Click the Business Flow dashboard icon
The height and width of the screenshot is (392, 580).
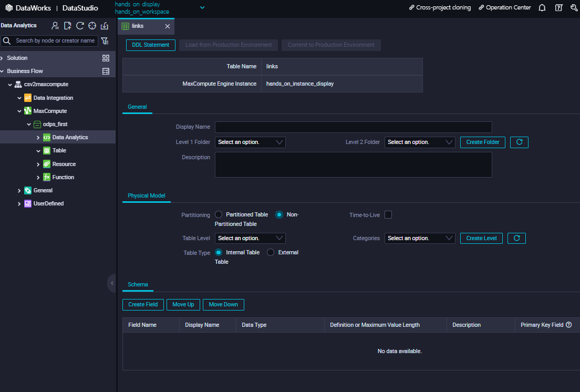[x=106, y=71]
